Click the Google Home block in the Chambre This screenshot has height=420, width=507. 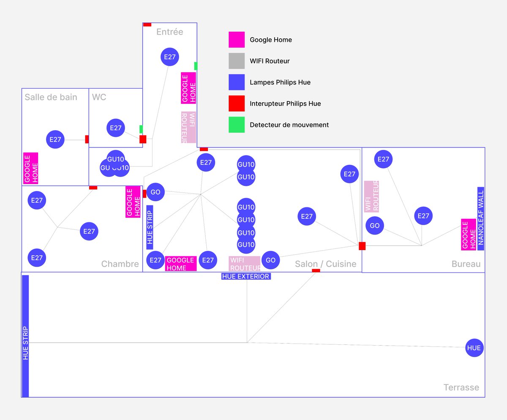point(133,202)
